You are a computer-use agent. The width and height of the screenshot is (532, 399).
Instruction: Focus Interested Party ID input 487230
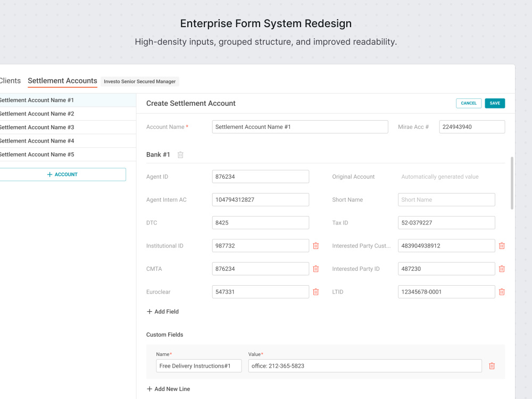click(x=446, y=269)
